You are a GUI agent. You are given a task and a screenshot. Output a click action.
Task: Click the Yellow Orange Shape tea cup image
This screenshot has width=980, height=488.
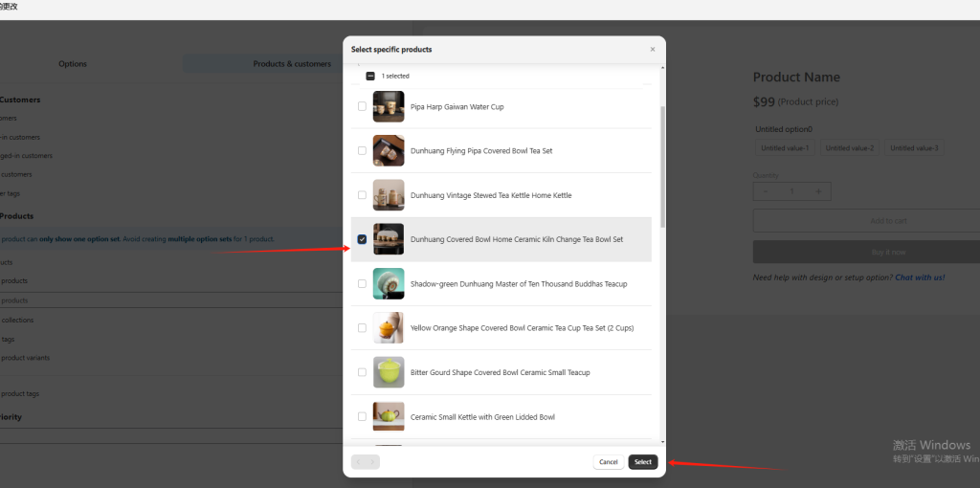pos(389,327)
